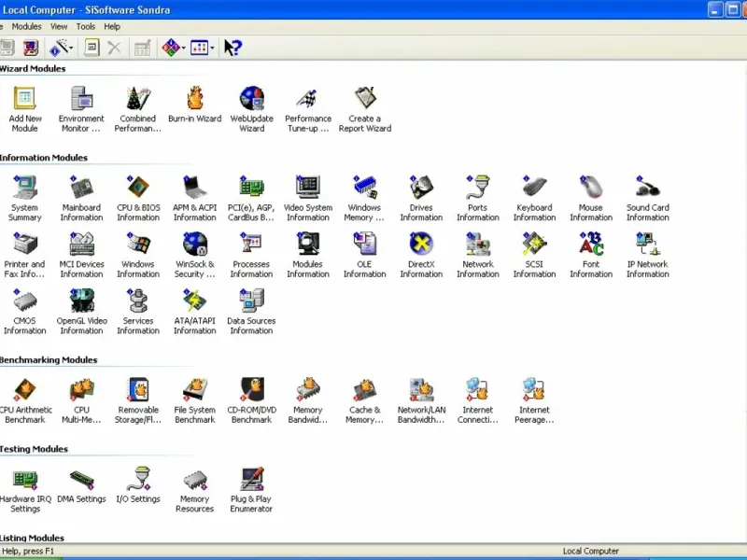Open the Tools menu
Viewport: 747px width, 560px height.
(x=86, y=27)
